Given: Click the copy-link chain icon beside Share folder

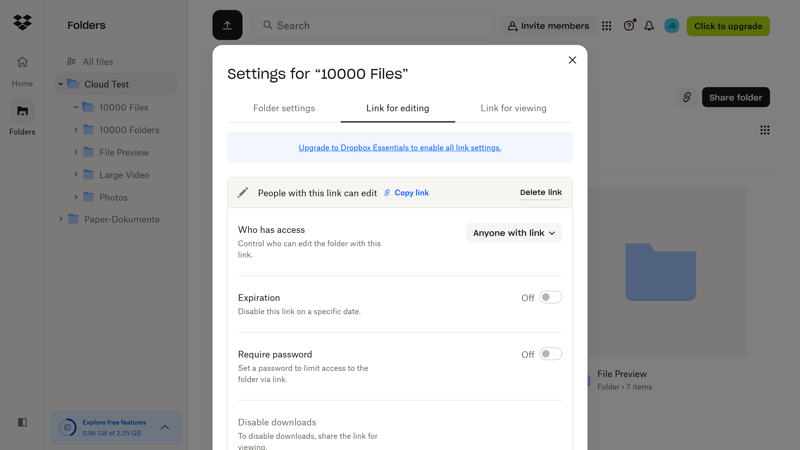Looking at the screenshot, I should point(687,97).
